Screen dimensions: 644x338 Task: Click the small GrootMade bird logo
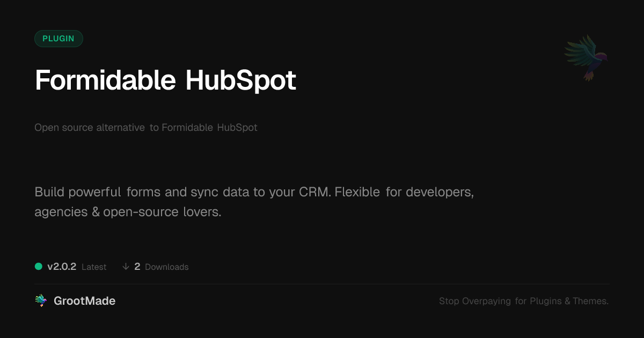(41, 301)
